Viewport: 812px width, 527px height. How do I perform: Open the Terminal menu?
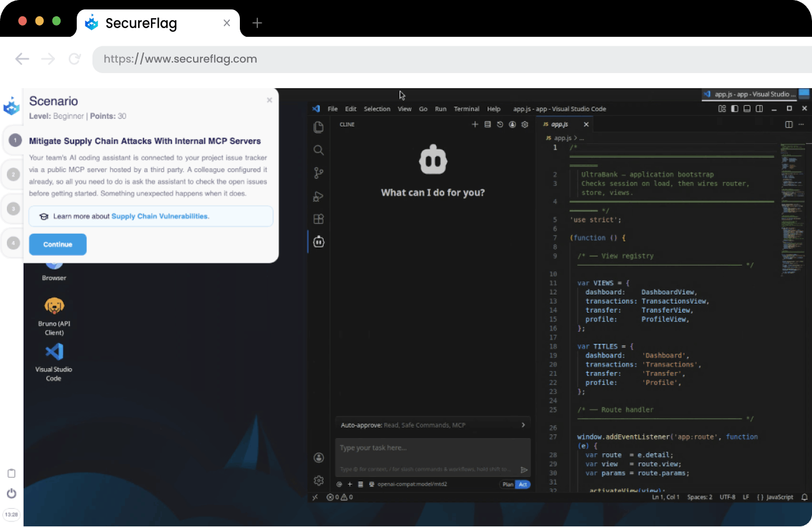coord(466,108)
